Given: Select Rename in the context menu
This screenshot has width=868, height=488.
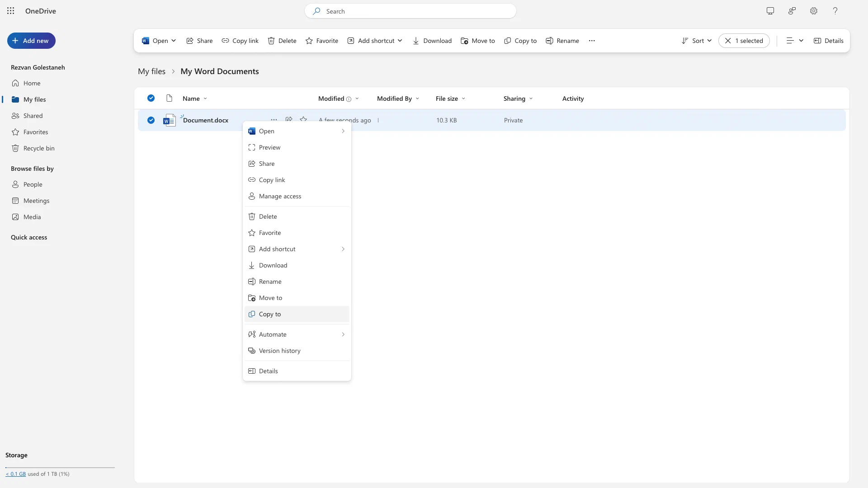Looking at the screenshot, I should pyautogui.click(x=297, y=282).
